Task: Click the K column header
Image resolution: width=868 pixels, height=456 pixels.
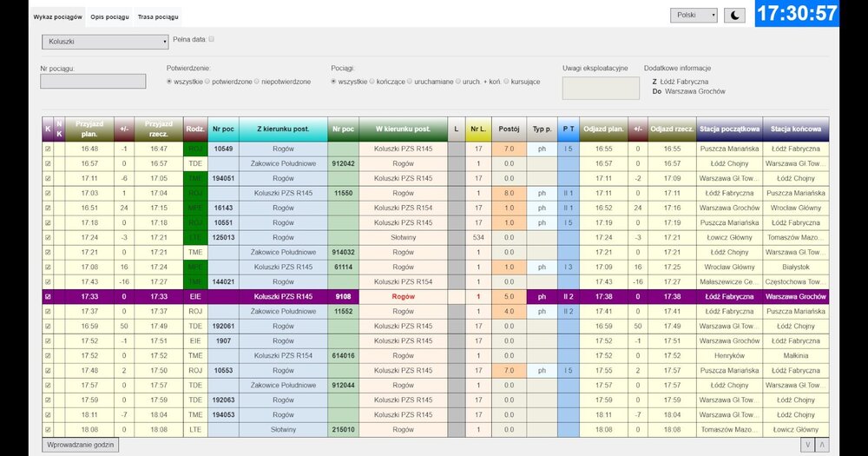Action: coord(48,129)
